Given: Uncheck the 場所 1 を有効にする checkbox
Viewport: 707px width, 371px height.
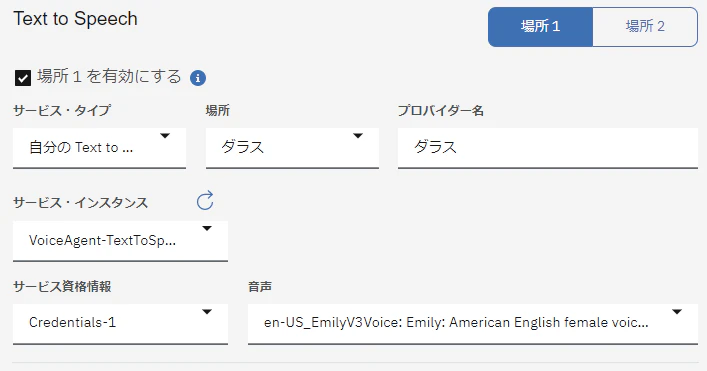Looking at the screenshot, I should click(23, 78).
